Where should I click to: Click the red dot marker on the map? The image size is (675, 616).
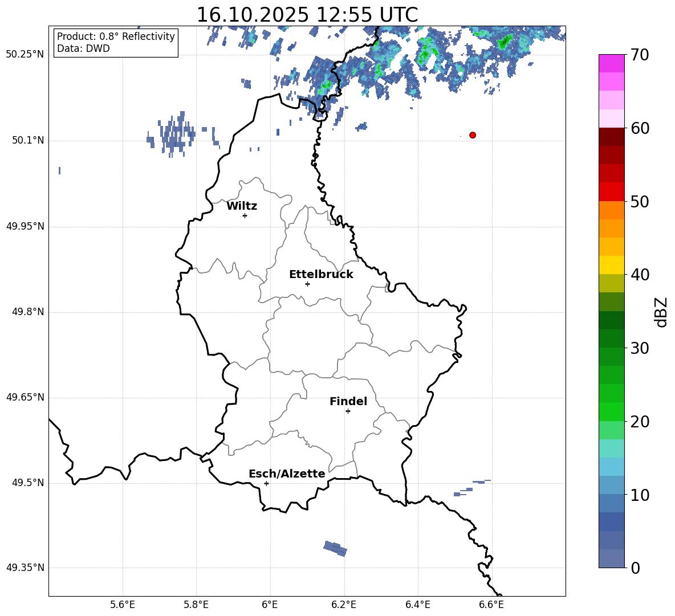coord(473,135)
